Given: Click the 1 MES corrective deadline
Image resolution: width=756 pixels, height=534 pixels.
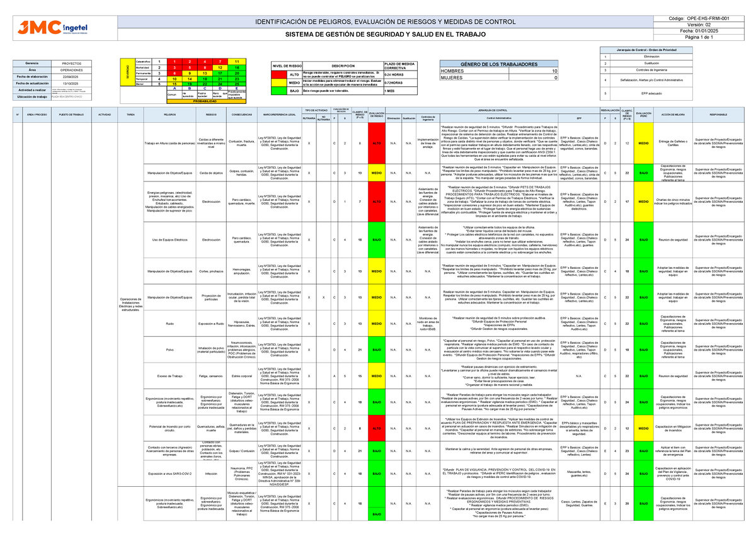Looking at the screenshot, I should click(x=399, y=91).
